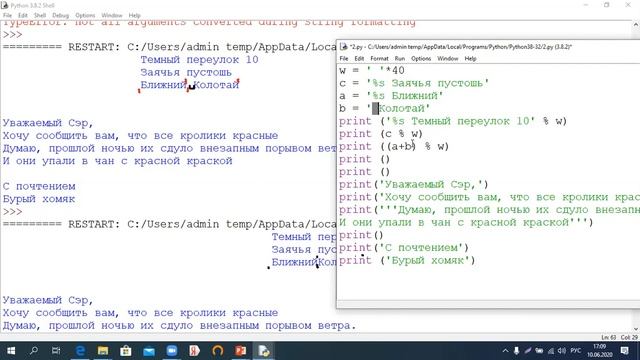The height and width of the screenshot is (360, 640).
Task: Switch to PowerPoint on the taskbar
Action: pos(240,351)
